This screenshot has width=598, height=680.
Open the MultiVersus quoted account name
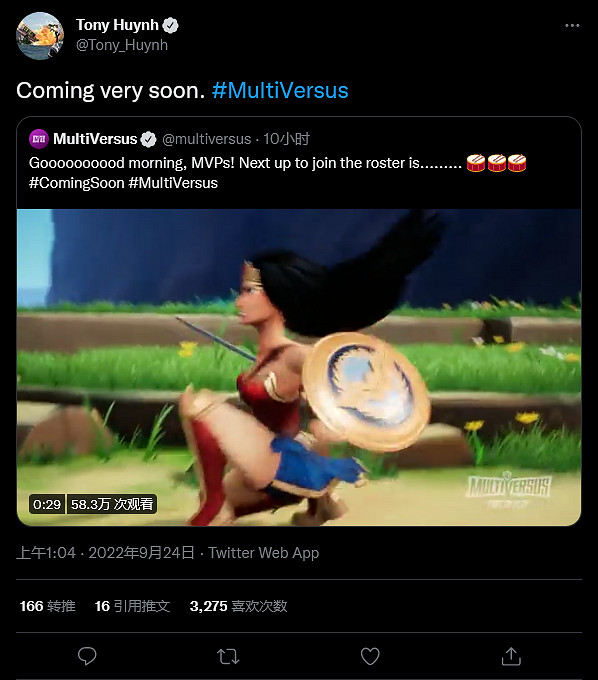95,139
